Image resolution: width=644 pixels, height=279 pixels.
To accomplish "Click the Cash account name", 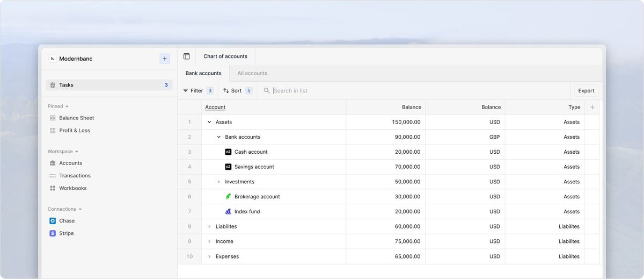I will [251, 152].
